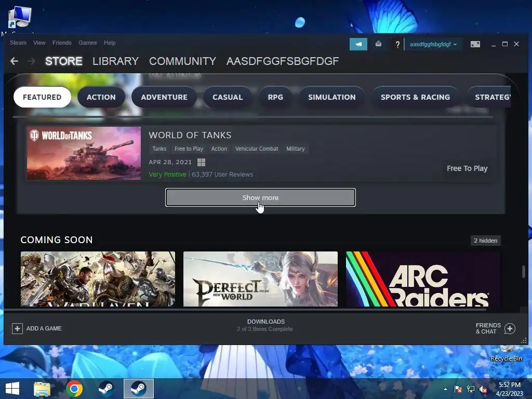The height and width of the screenshot is (399, 532).
Task: Go forward with the right arrow
Action: coord(32,61)
